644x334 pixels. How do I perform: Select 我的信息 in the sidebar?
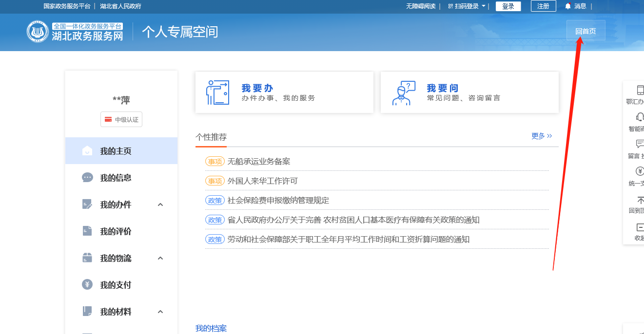pos(121,178)
